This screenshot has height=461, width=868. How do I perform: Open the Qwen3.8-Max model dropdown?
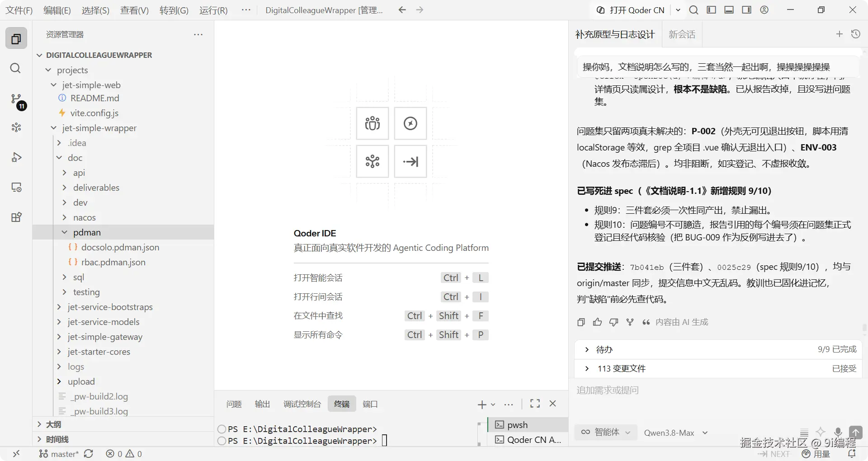[x=675, y=433]
